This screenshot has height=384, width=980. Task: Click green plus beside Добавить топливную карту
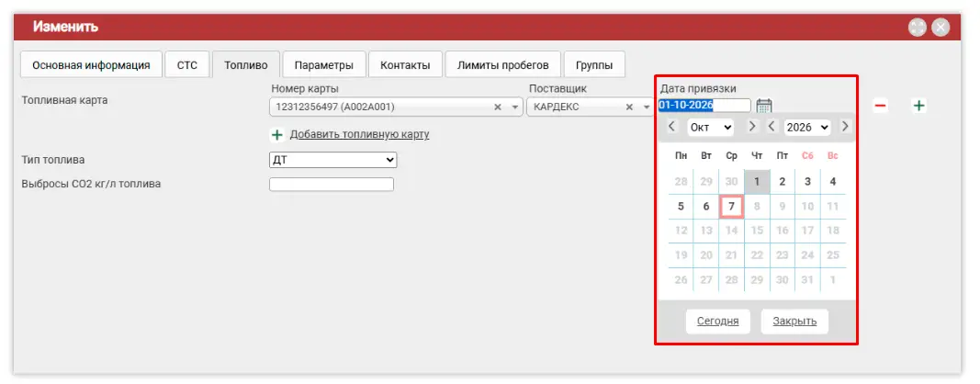[277, 134]
